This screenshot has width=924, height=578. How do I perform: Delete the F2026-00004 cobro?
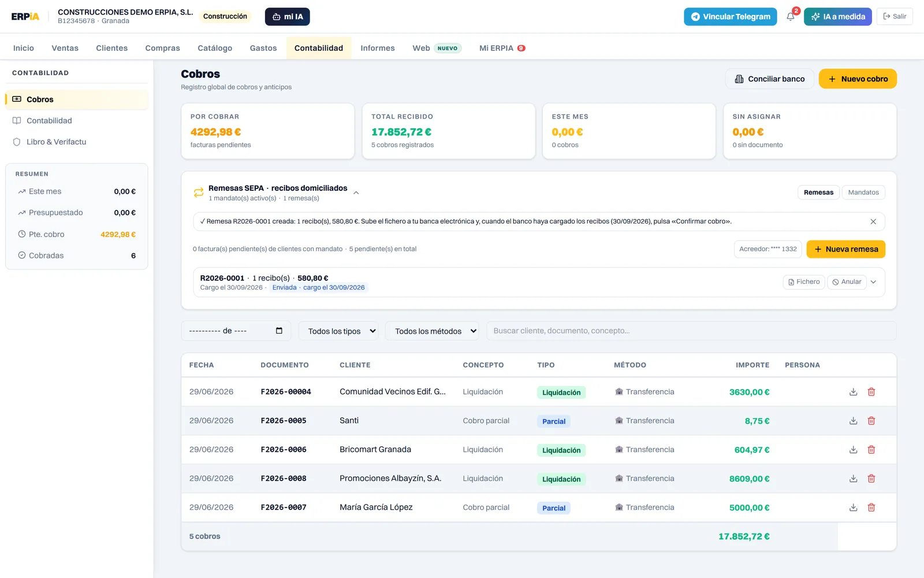click(x=871, y=392)
